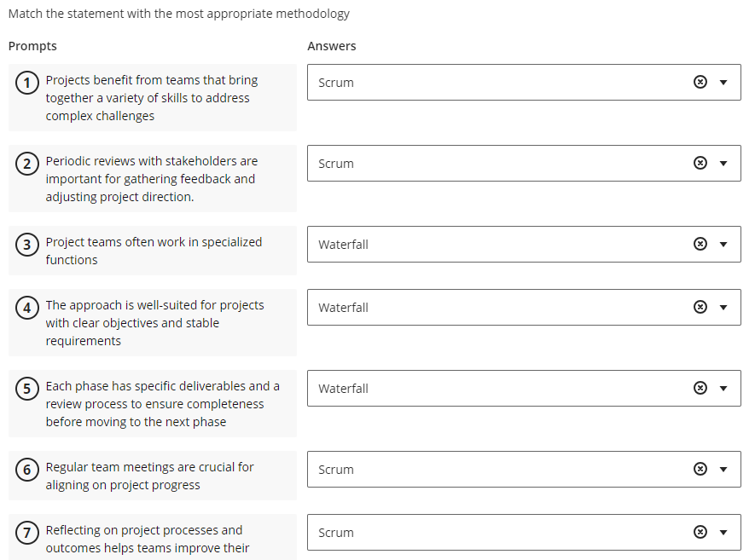Viewport: 755px width, 560px height.
Task: Remove the answer selected for prompt 4
Action: (700, 307)
